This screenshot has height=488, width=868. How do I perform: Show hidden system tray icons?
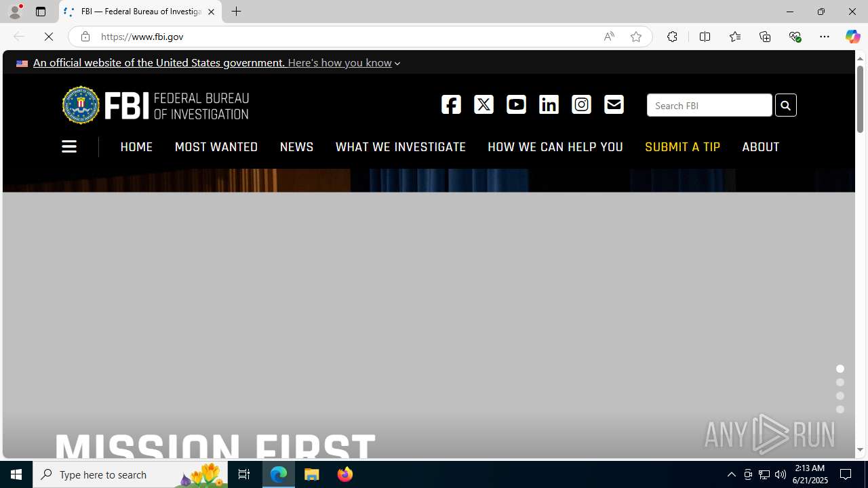pos(731,474)
